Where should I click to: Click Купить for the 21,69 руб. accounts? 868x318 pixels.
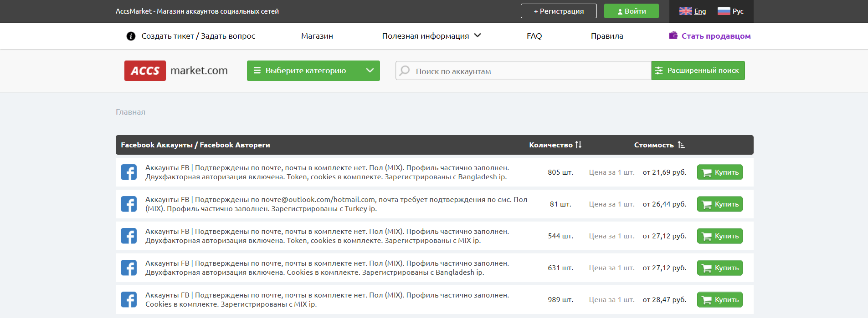tap(720, 172)
